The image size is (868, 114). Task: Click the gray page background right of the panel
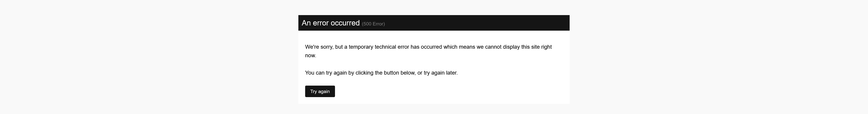pos(718,57)
